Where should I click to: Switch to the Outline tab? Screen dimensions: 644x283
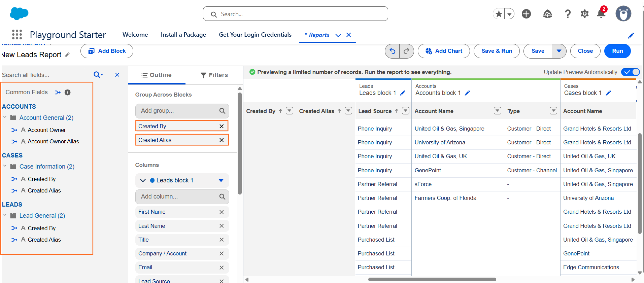click(157, 75)
